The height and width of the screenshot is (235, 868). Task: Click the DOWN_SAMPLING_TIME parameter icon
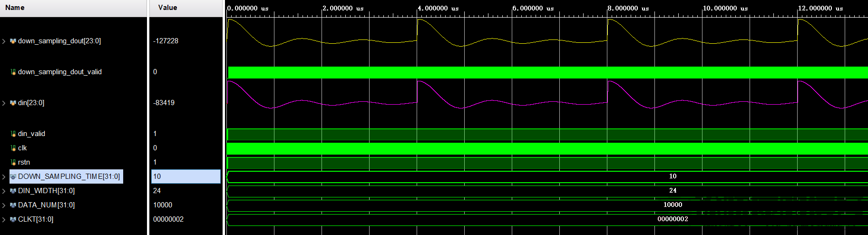coord(13,177)
